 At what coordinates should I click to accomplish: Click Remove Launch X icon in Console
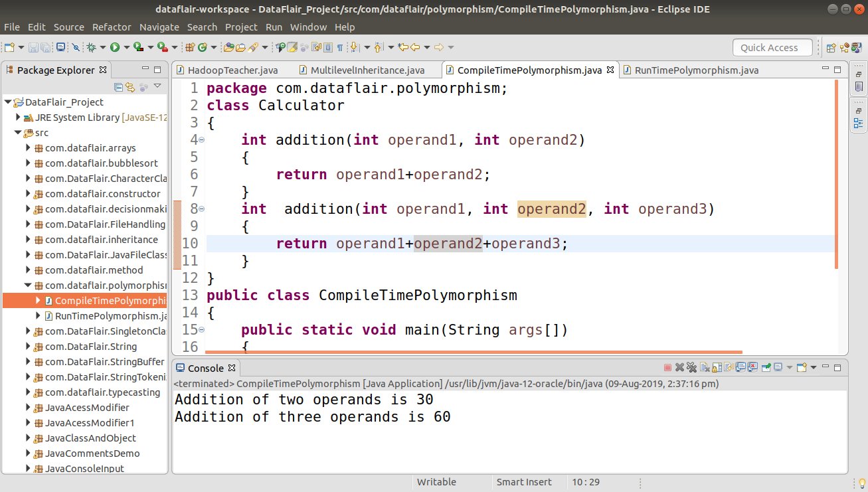679,367
